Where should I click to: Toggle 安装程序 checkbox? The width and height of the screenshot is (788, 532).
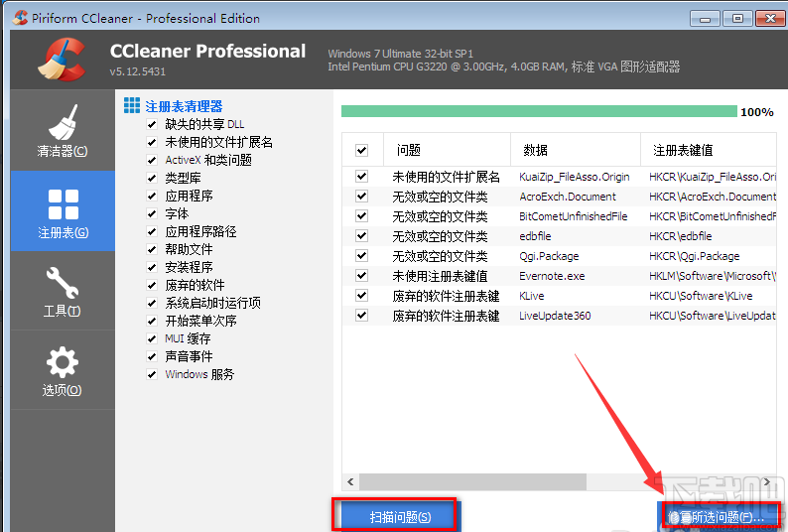point(152,267)
